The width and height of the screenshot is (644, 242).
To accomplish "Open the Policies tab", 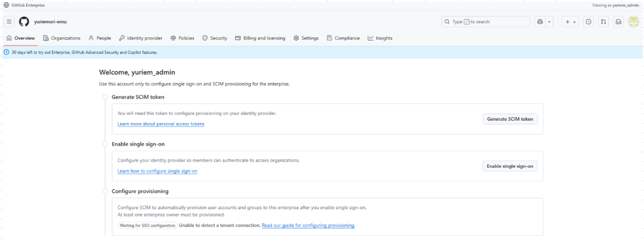I will coord(182,38).
